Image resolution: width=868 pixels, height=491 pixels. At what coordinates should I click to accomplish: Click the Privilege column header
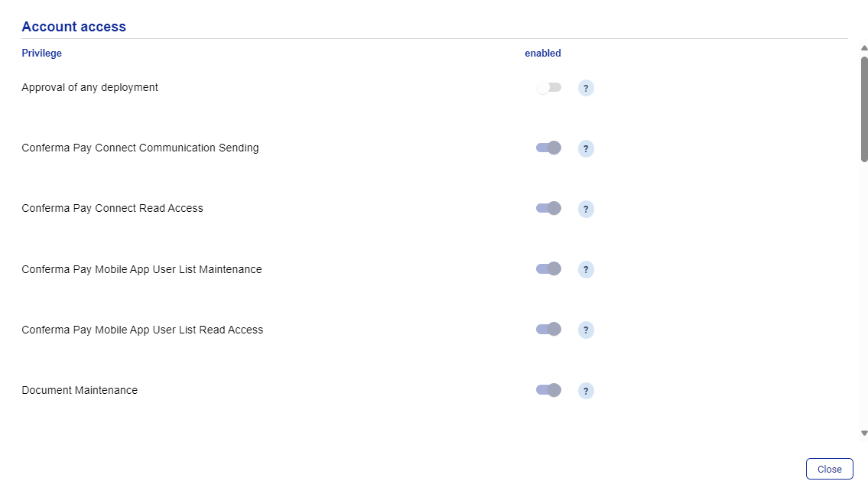(x=41, y=53)
